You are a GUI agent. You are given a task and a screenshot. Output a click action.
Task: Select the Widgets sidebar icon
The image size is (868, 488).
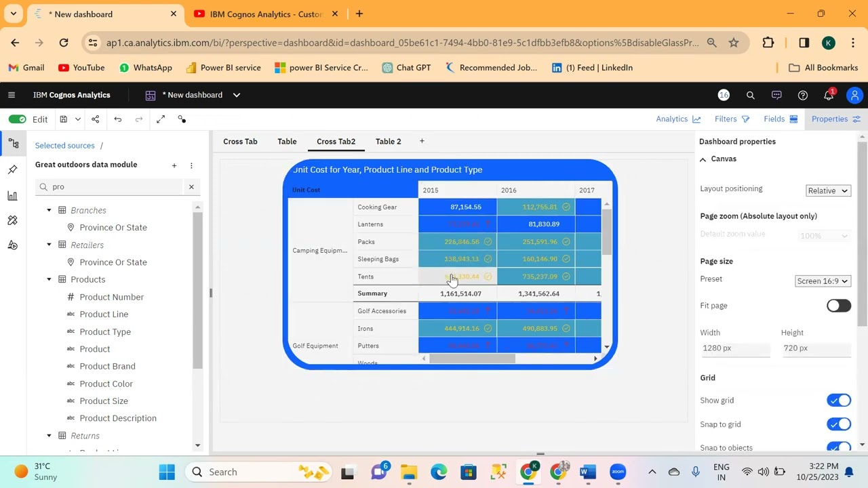(x=13, y=245)
